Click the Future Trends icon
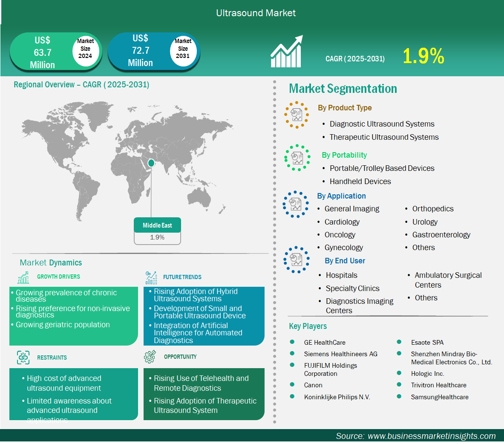 [151, 278]
